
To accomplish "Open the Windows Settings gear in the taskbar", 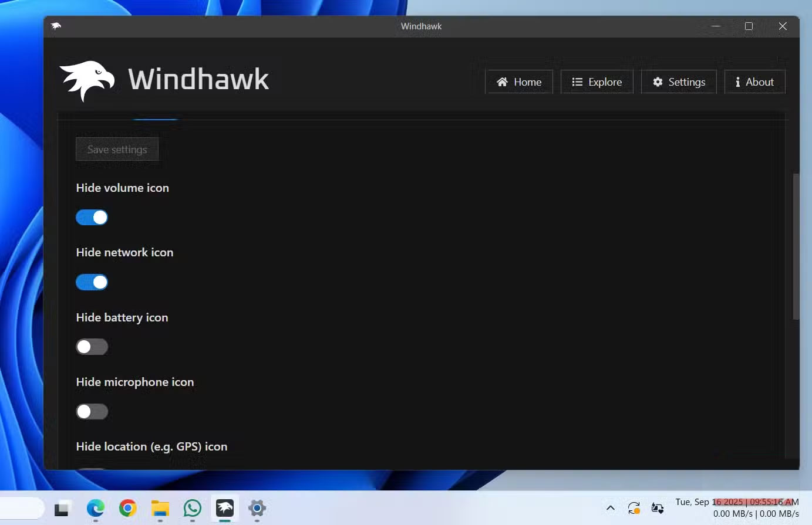I will coord(257,509).
